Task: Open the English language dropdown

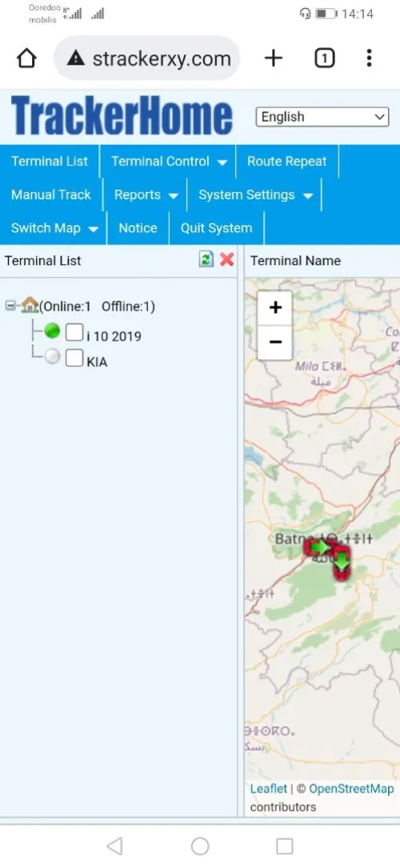Action: (322, 117)
